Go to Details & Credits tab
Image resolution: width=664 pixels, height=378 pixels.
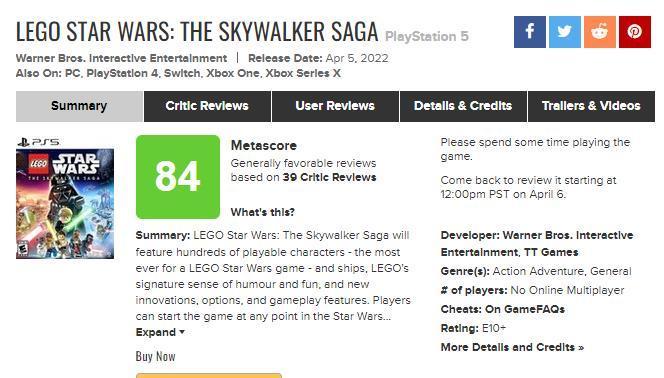[463, 106]
